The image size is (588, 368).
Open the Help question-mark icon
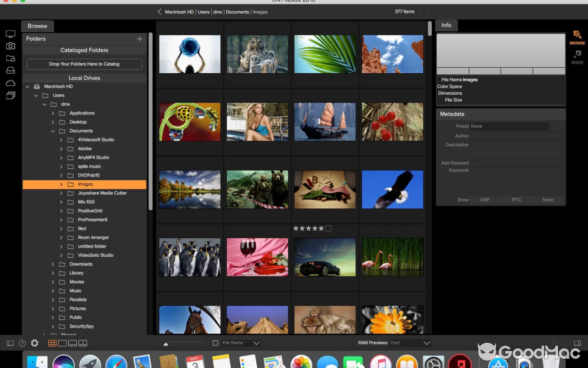click(x=22, y=343)
